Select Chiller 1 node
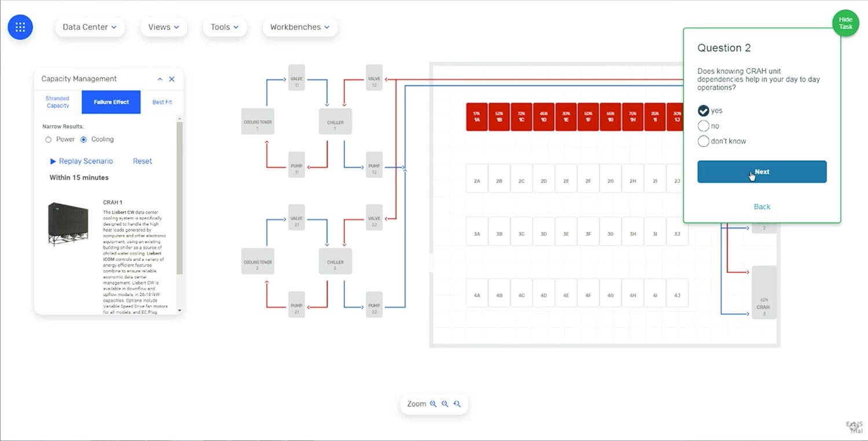The width and height of the screenshot is (868, 441). click(x=335, y=122)
